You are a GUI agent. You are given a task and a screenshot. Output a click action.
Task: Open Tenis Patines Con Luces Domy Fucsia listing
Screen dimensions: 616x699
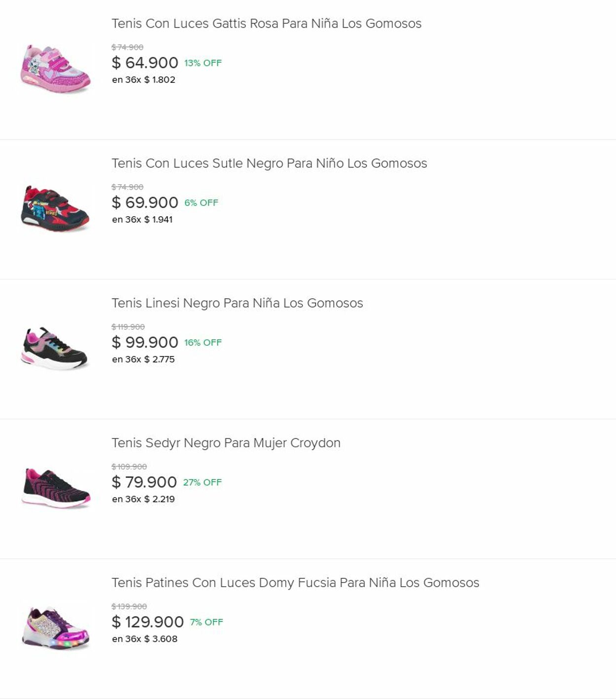(295, 583)
